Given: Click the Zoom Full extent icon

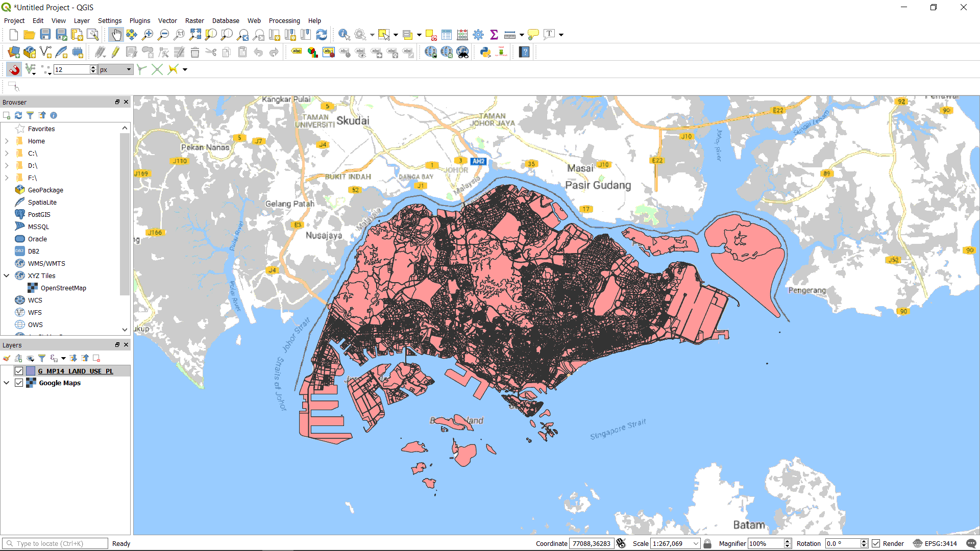Looking at the screenshot, I should tap(195, 35).
